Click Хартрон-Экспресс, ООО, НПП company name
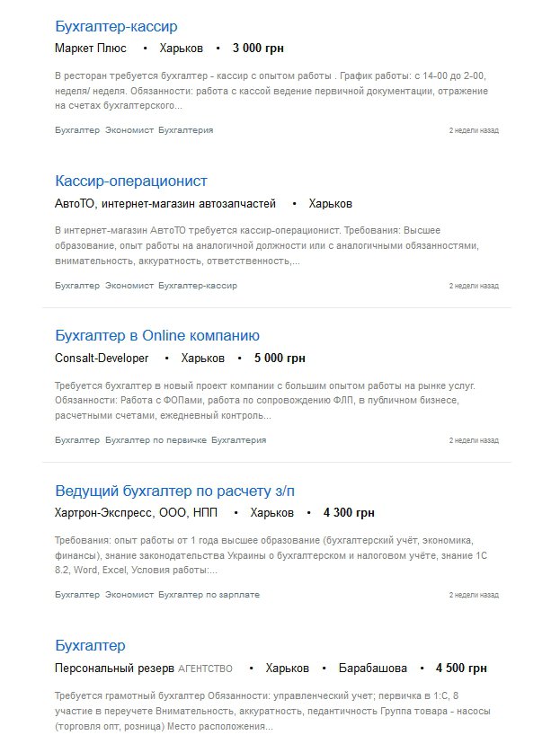 (136, 513)
